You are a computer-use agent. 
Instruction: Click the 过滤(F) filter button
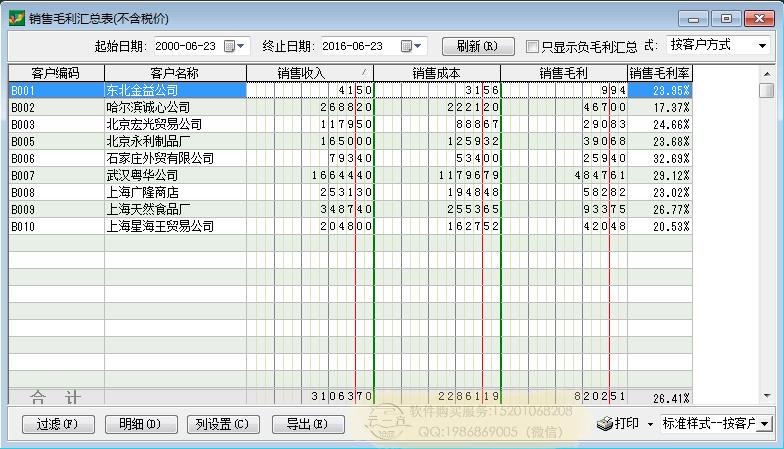click(x=56, y=424)
